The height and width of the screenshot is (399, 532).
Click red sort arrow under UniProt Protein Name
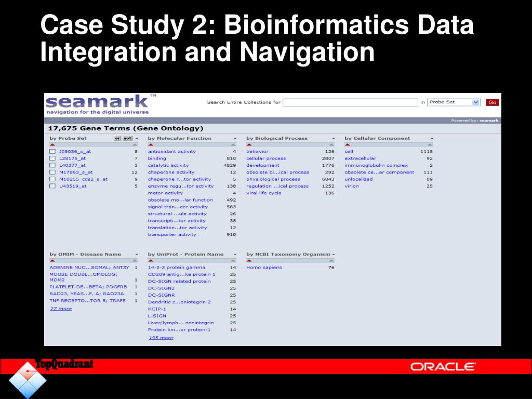[x=151, y=261]
